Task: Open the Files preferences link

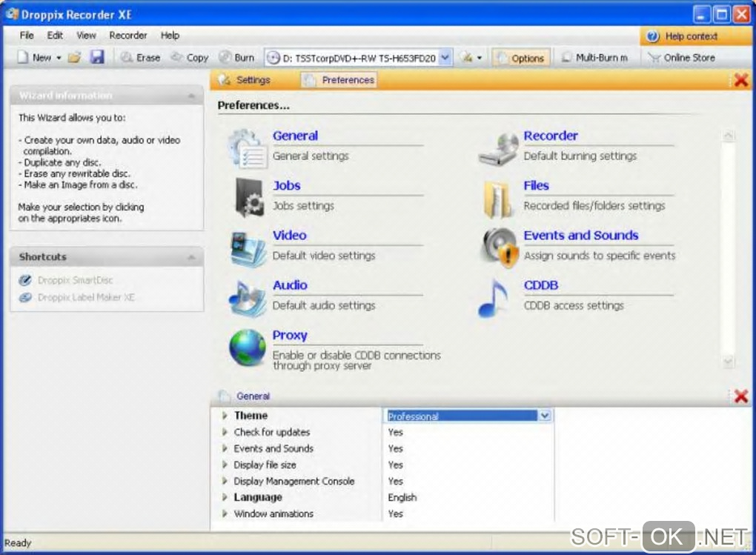Action: [x=536, y=185]
